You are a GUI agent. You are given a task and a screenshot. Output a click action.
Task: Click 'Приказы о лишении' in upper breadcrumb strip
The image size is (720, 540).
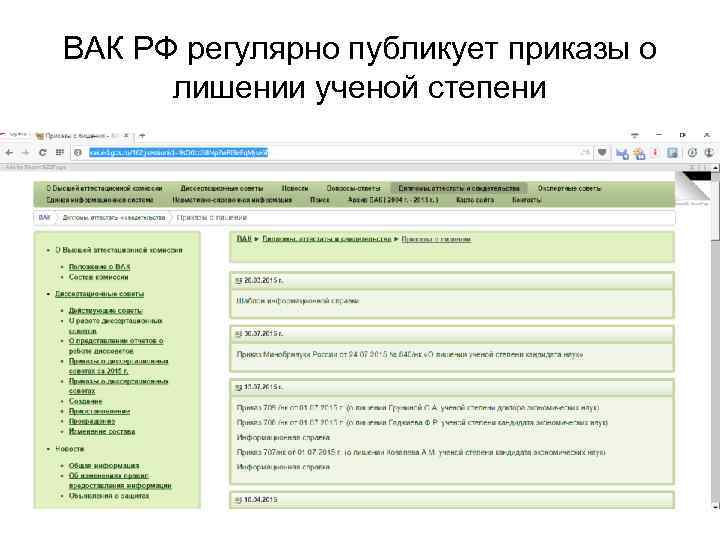[212, 218]
